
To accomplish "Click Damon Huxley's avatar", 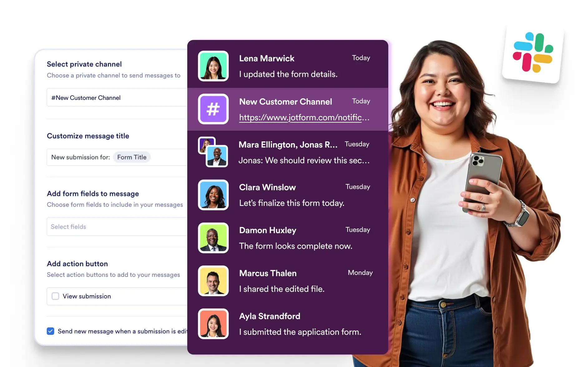I will pos(213,238).
